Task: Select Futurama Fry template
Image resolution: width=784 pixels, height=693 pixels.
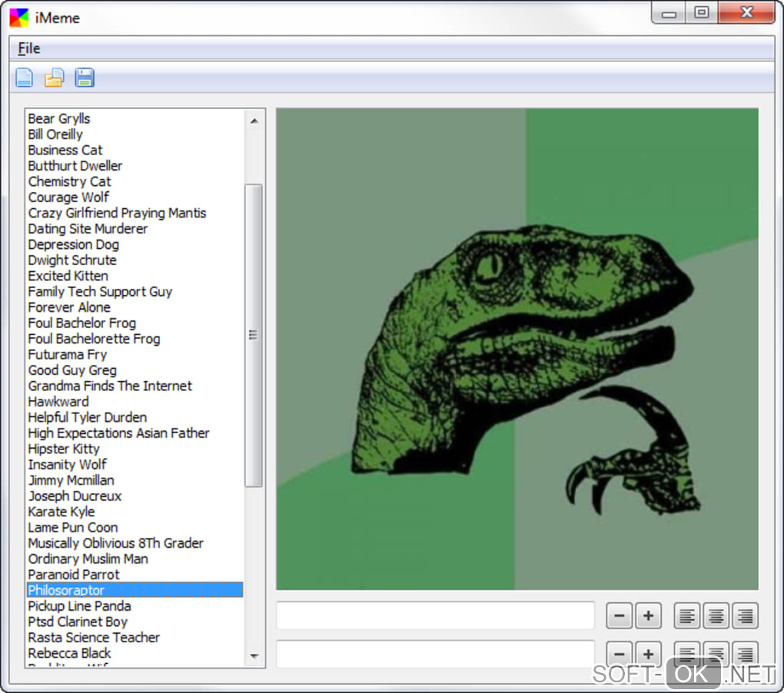Action: [x=135, y=355]
